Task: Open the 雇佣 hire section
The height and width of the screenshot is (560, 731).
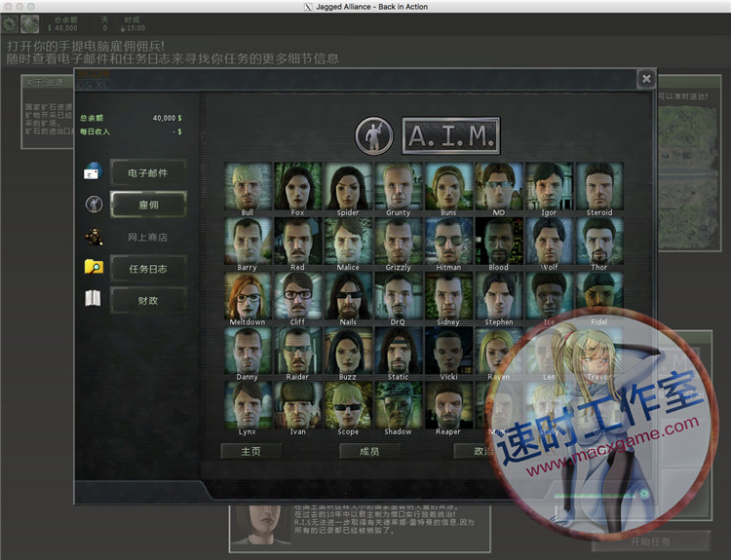Action: 148,205
